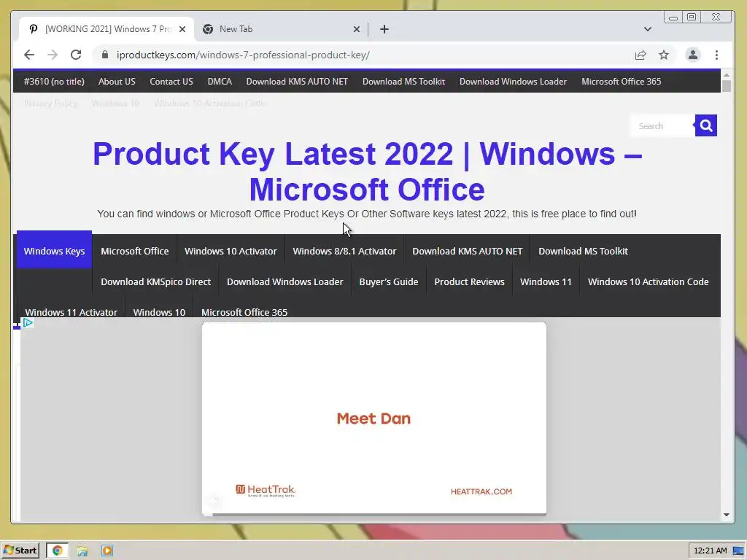Select dark menu Microsoft Office 365
This screenshot has width=747, height=560.
(x=244, y=312)
